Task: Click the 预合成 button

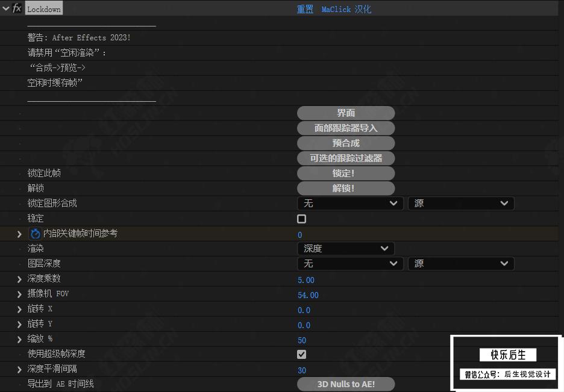Action: 346,143
